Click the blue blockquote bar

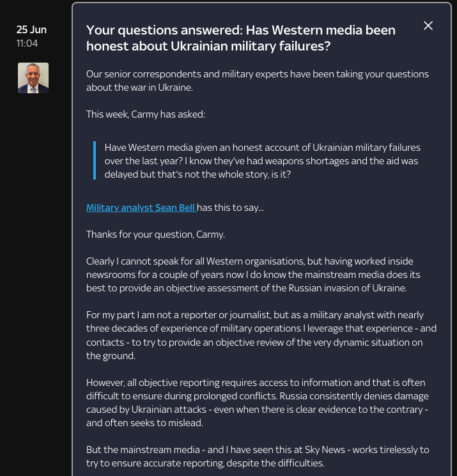click(x=94, y=160)
